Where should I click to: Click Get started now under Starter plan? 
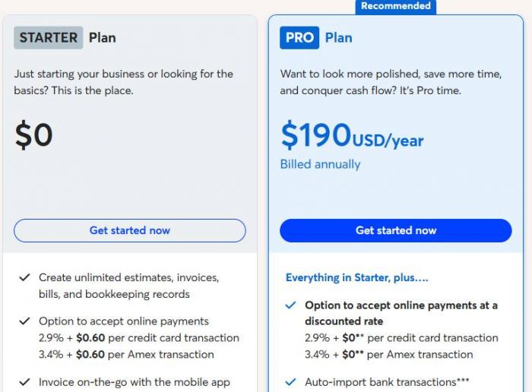pyautogui.click(x=130, y=230)
